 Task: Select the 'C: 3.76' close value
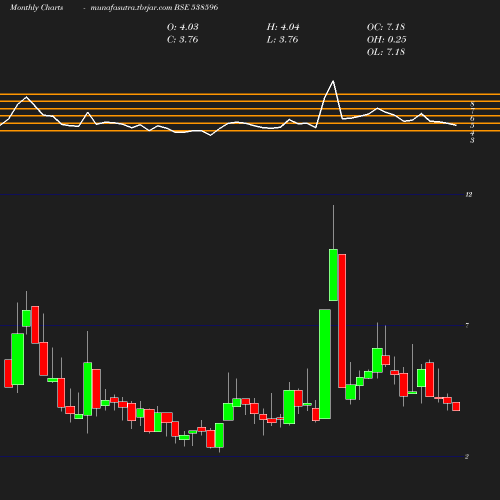click(182, 39)
